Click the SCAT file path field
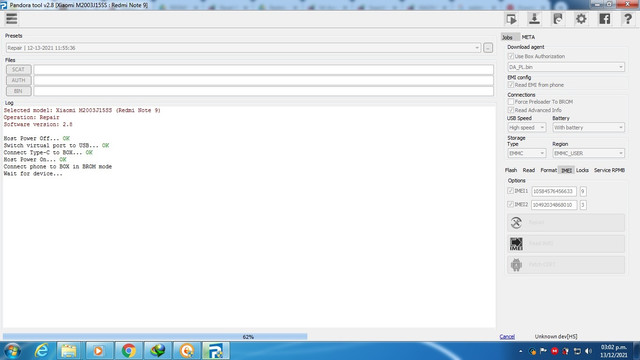Image resolution: width=640 pixels, height=360 pixels. coord(264,69)
